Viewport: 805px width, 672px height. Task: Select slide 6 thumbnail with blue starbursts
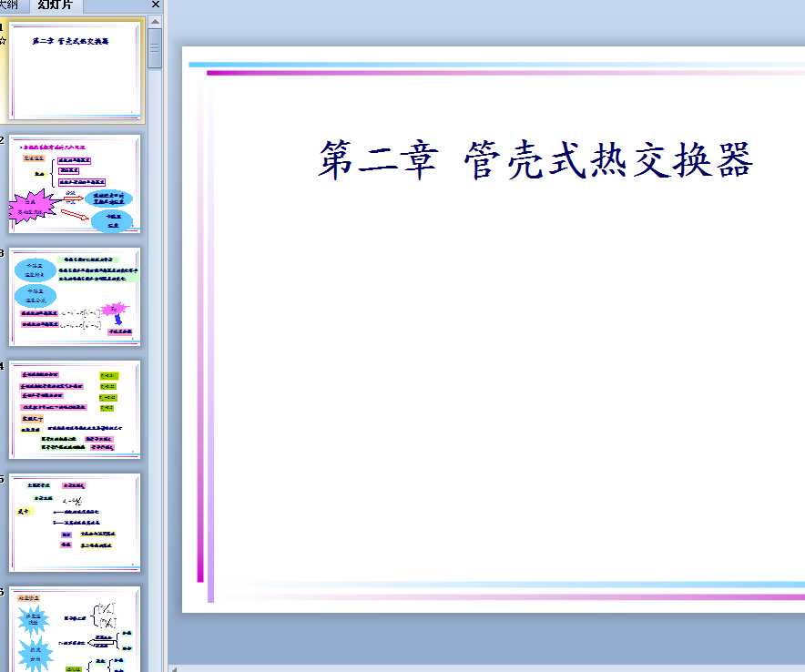click(75, 630)
